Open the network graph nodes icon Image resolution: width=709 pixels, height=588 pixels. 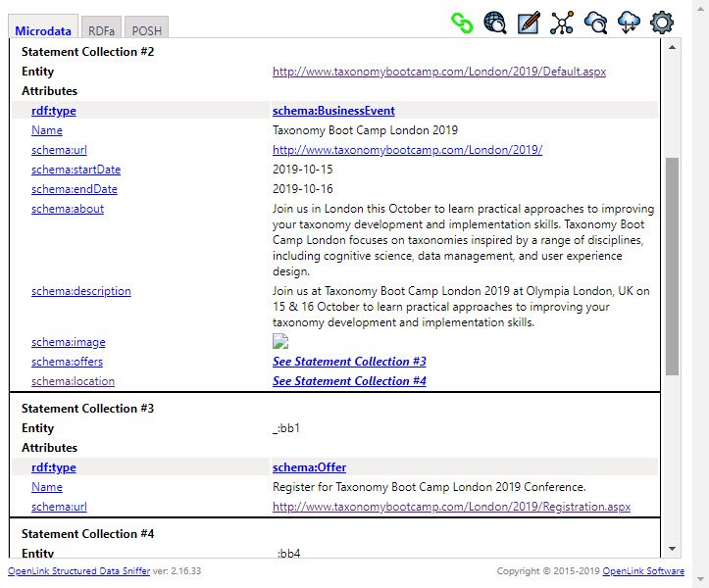click(562, 23)
